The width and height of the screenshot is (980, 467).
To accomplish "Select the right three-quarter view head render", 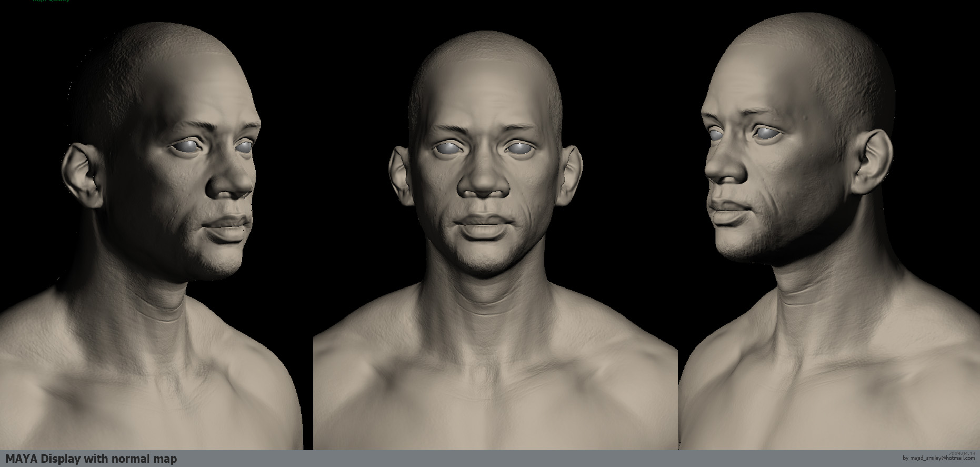I will tap(829, 231).
